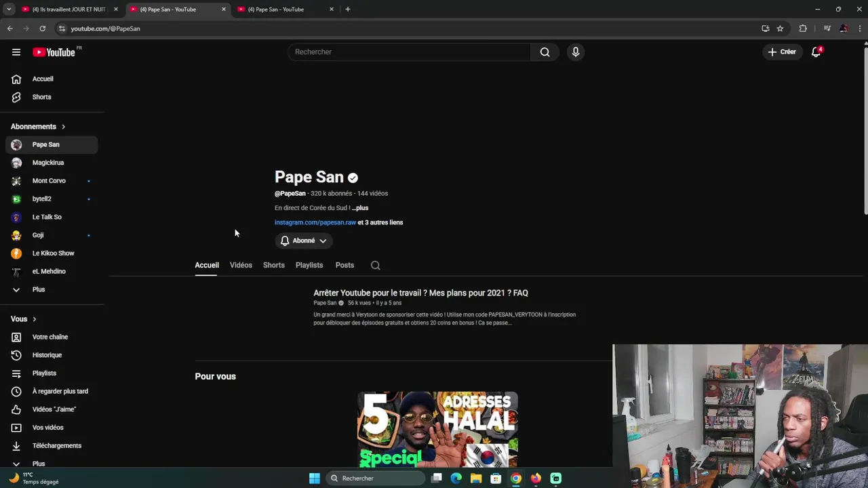Viewport: 868px width, 488px height.
Task: Reload the page
Action: point(42,28)
